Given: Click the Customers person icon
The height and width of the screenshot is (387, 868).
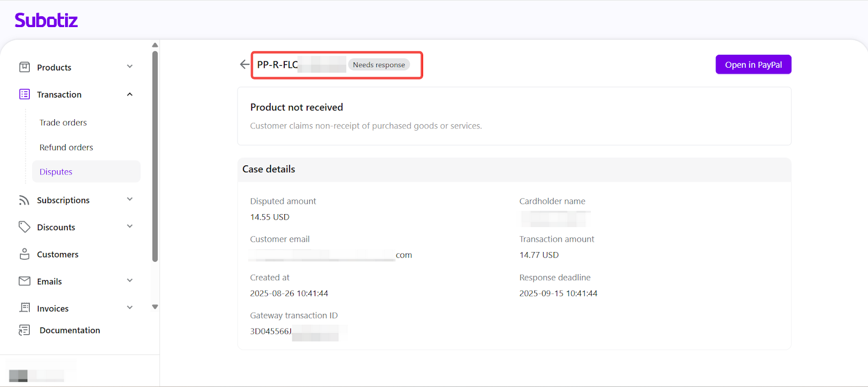Looking at the screenshot, I should [24, 254].
